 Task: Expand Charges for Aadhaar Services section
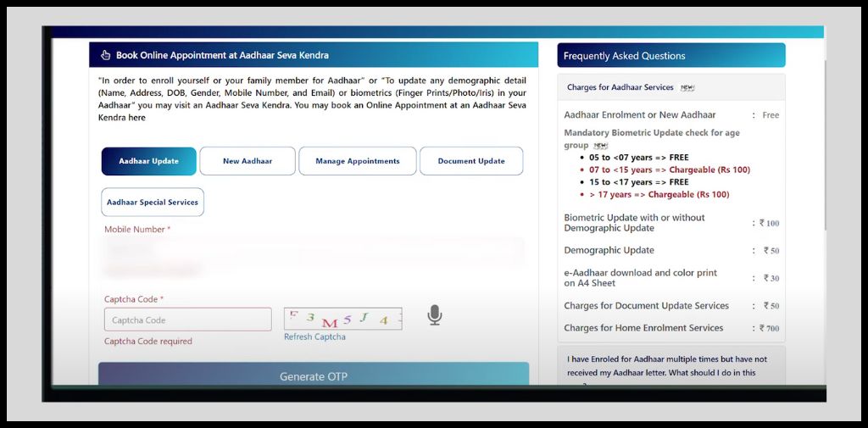click(671, 87)
